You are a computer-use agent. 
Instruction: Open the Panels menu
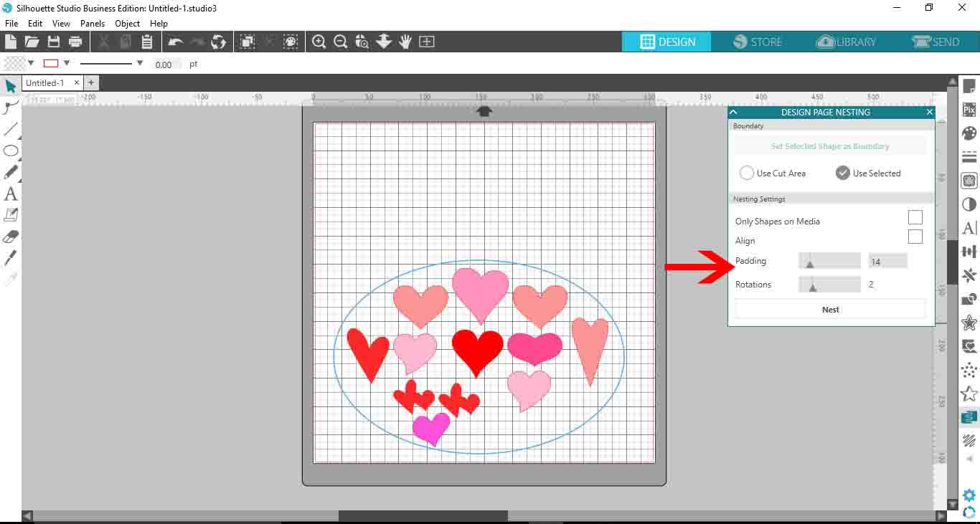coord(93,24)
